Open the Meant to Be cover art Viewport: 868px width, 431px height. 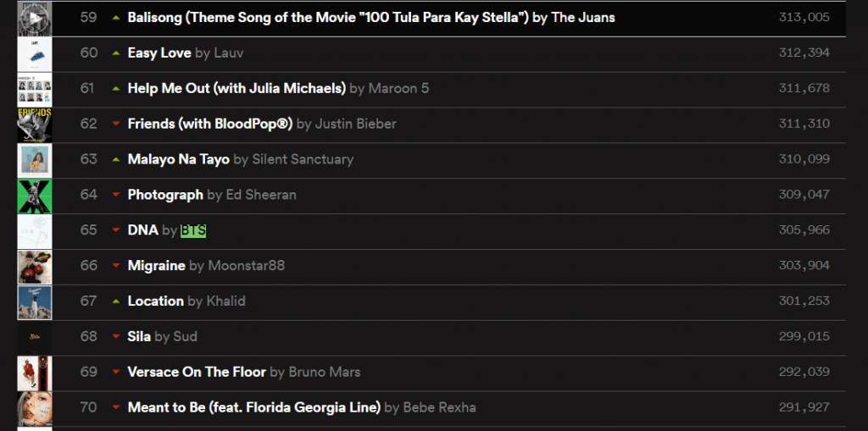[35, 408]
